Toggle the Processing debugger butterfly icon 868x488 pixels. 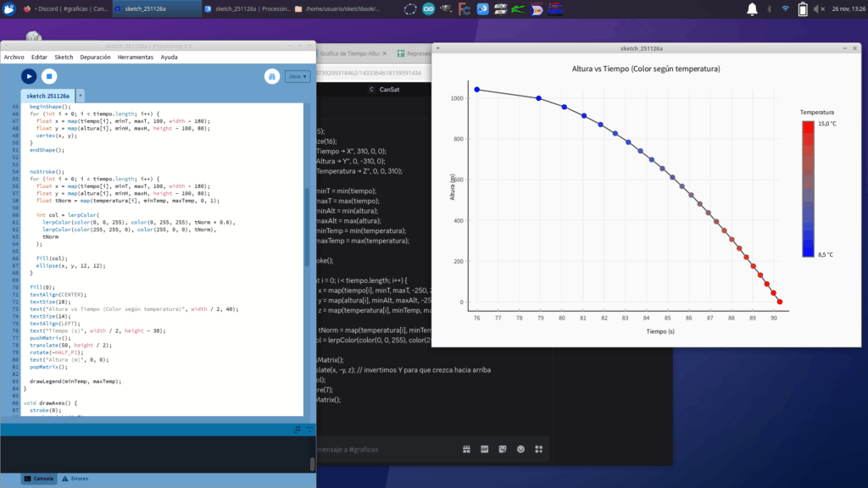pyautogui.click(x=271, y=76)
